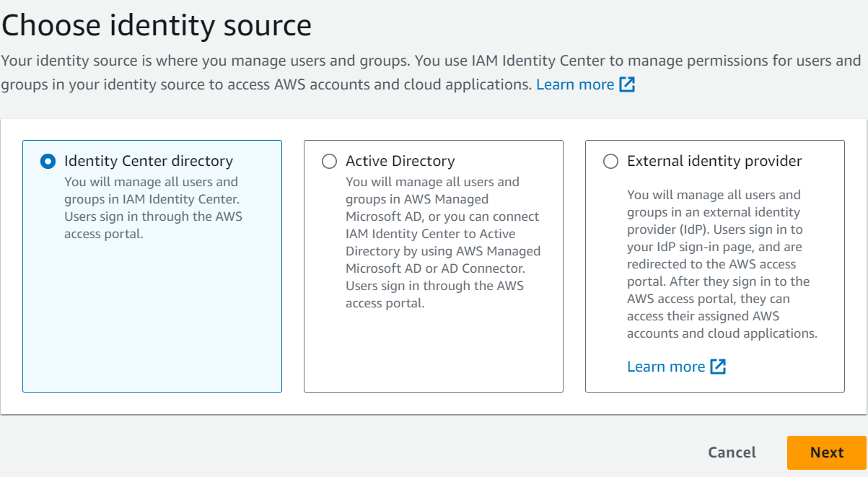The image size is (868, 477).
Task: Follow Learn more link in External identity provider card
Action: point(666,367)
